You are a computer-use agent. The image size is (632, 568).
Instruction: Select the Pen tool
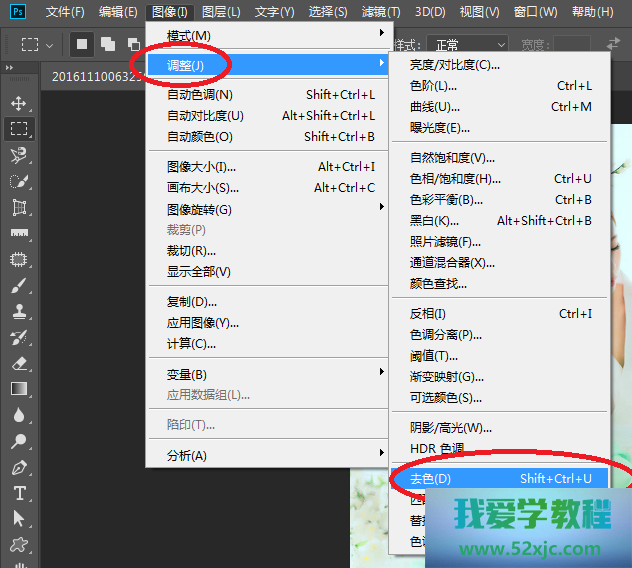tap(19, 467)
